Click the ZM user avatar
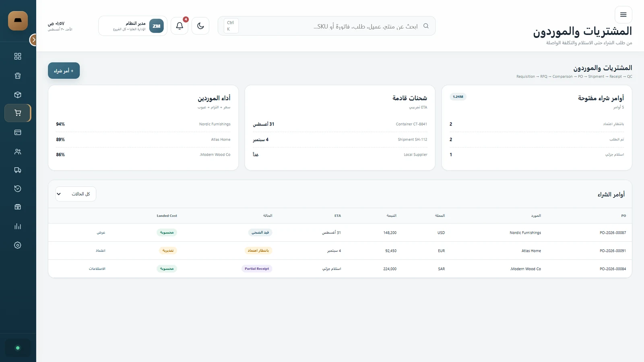 click(x=157, y=26)
